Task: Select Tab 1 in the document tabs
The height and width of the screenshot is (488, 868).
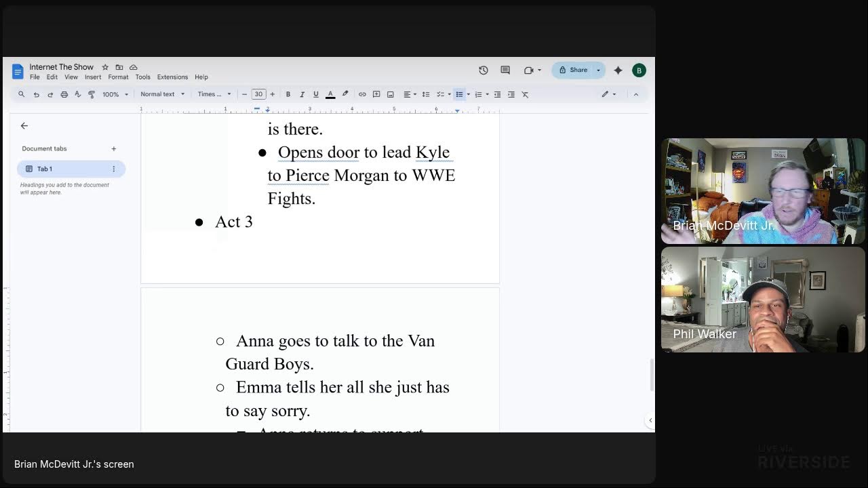Action: (x=71, y=169)
